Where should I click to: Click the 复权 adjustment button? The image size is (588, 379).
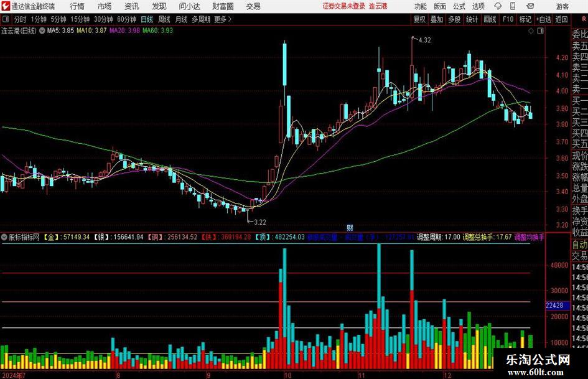[x=419, y=19]
